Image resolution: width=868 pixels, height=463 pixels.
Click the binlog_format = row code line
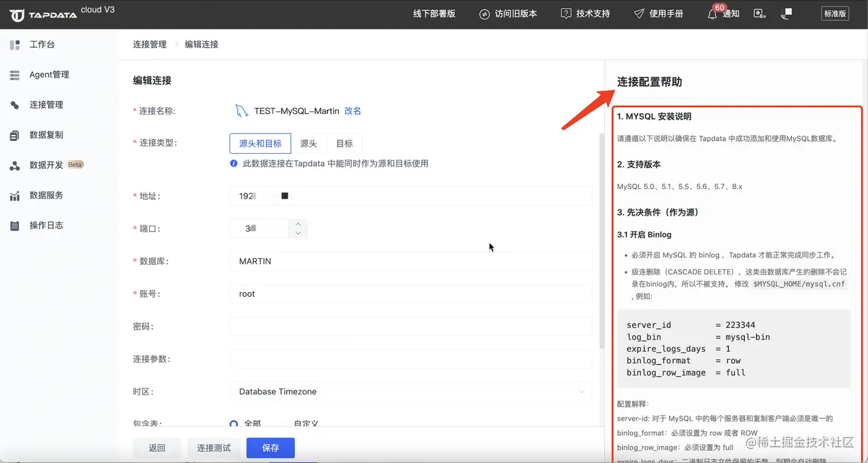[x=684, y=361]
